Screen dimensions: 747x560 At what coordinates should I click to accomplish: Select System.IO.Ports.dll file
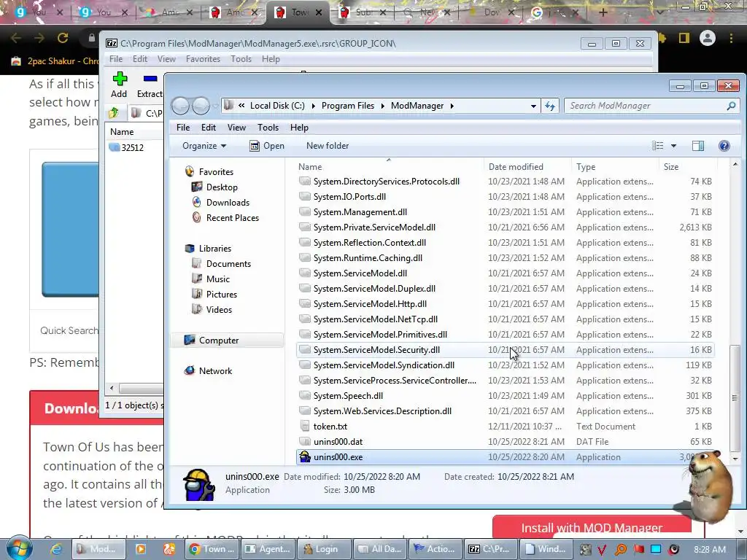point(505,197)
